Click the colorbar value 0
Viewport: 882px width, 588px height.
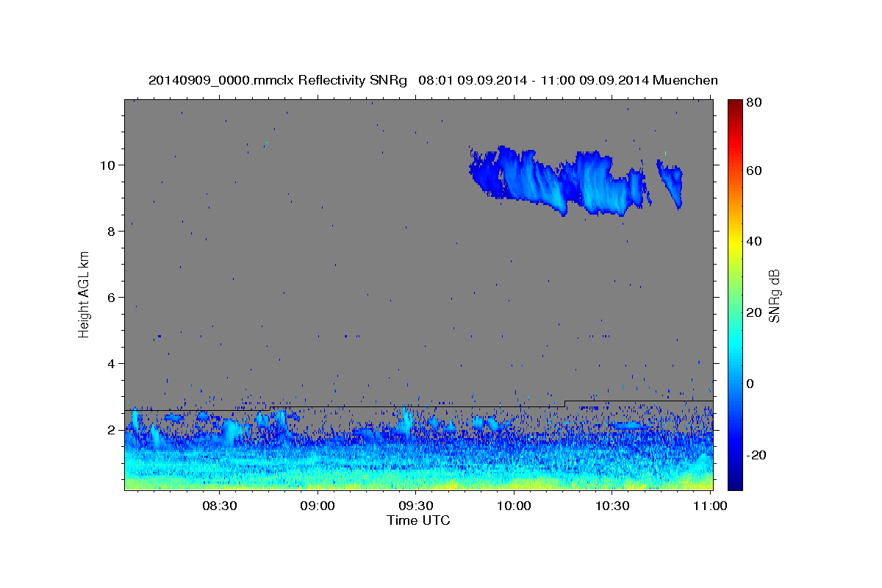(x=750, y=384)
